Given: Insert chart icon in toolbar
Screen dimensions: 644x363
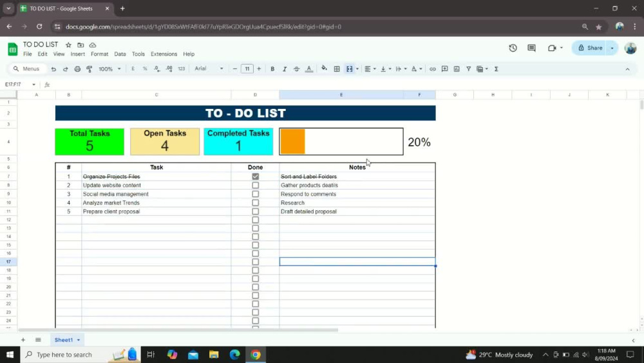Looking at the screenshot, I should pyautogui.click(x=457, y=69).
